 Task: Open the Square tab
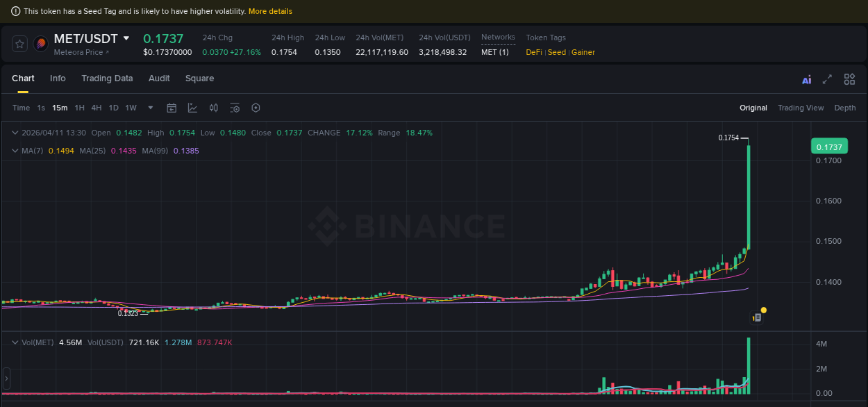199,78
